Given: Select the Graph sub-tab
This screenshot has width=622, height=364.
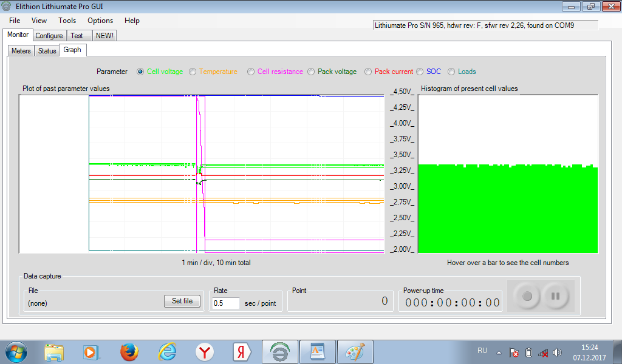Looking at the screenshot, I should (72, 50).
